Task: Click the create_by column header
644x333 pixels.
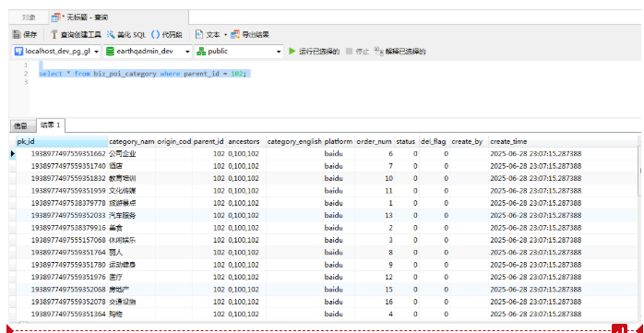Action: [469, 142]
